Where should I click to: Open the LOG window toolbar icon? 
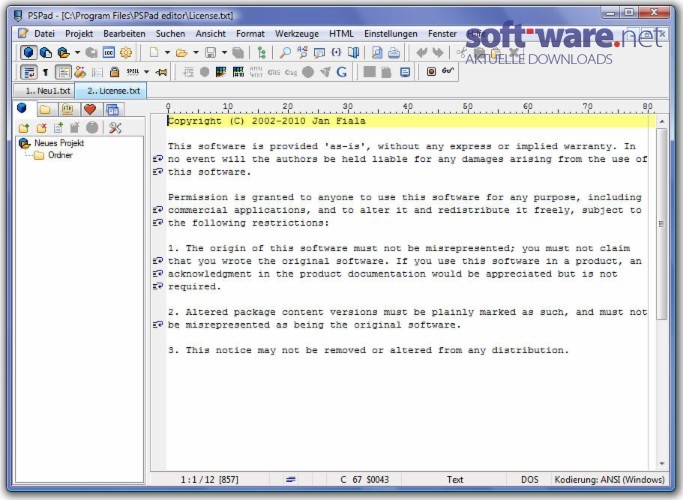108,53
